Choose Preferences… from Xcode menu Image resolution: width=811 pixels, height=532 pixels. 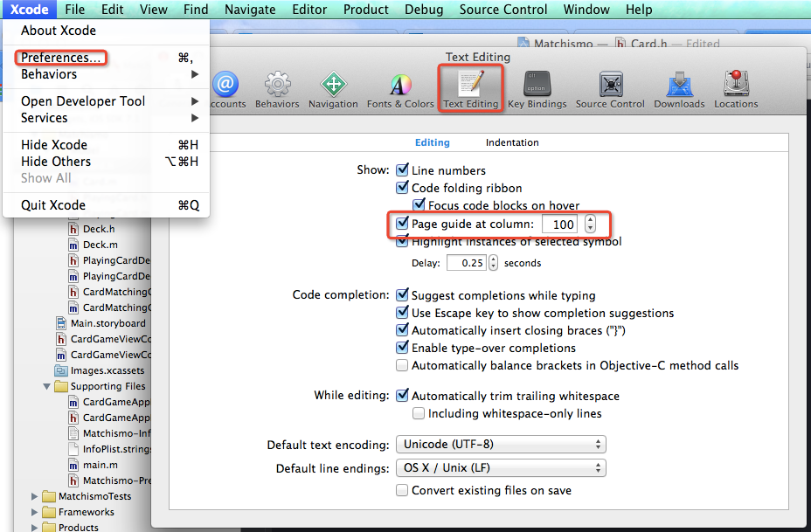pos(106,58)
